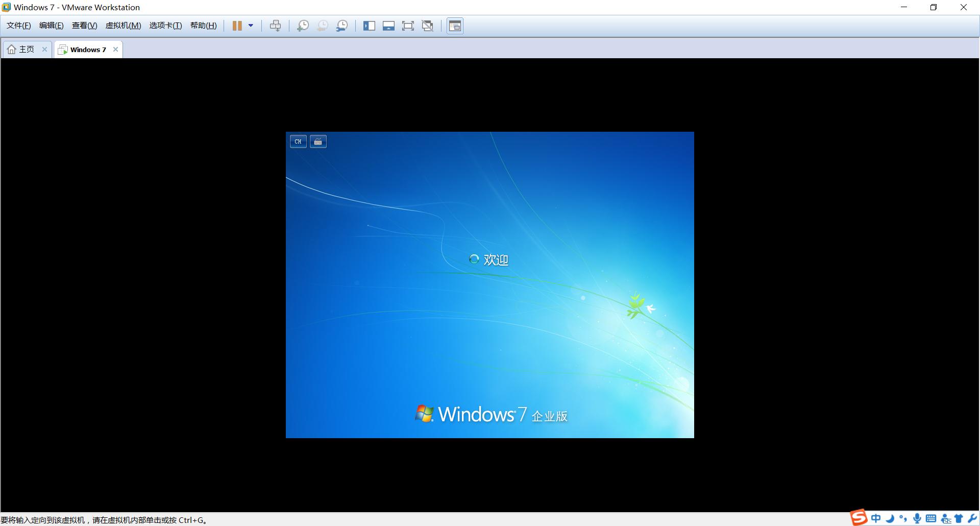
Task: Toggle the library sidebar panel
Action: 369,26
